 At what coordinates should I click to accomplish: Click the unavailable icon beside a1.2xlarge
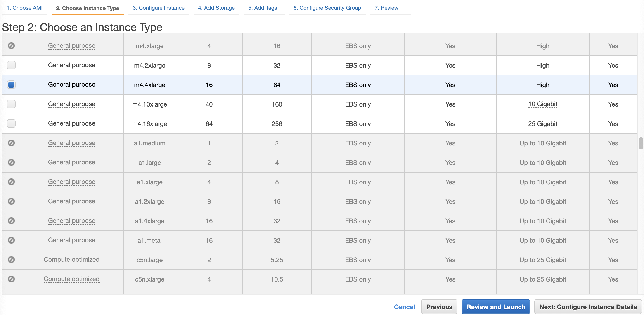(11, 201)
